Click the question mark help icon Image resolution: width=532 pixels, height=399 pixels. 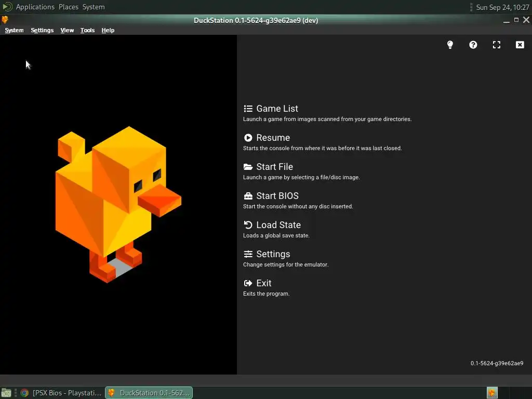[x=473, y=45]
